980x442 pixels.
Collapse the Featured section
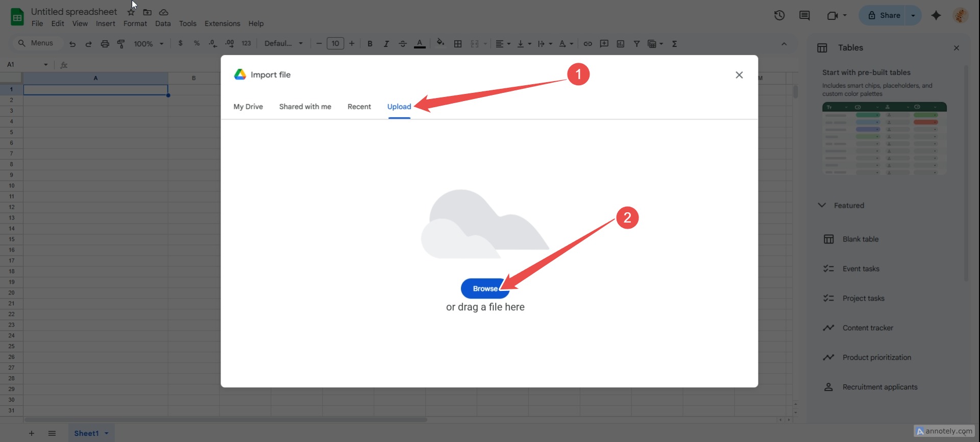pos(822,205)
